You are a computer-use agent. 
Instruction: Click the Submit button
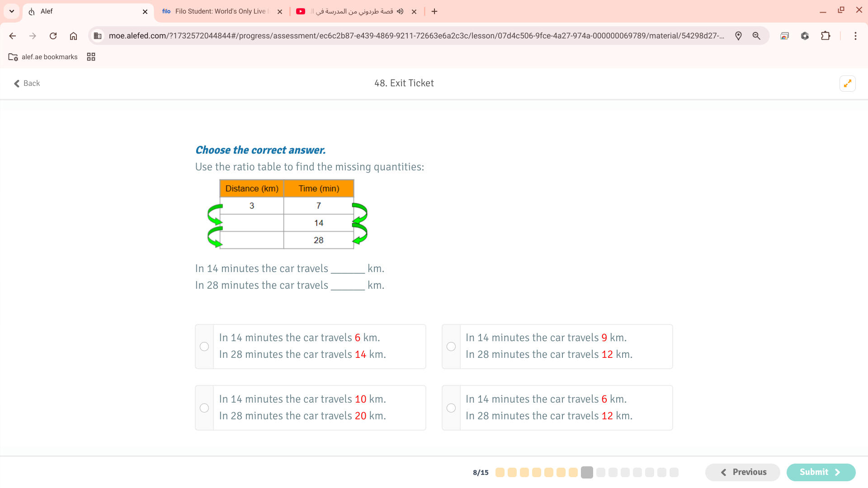(x=821, y=472)
